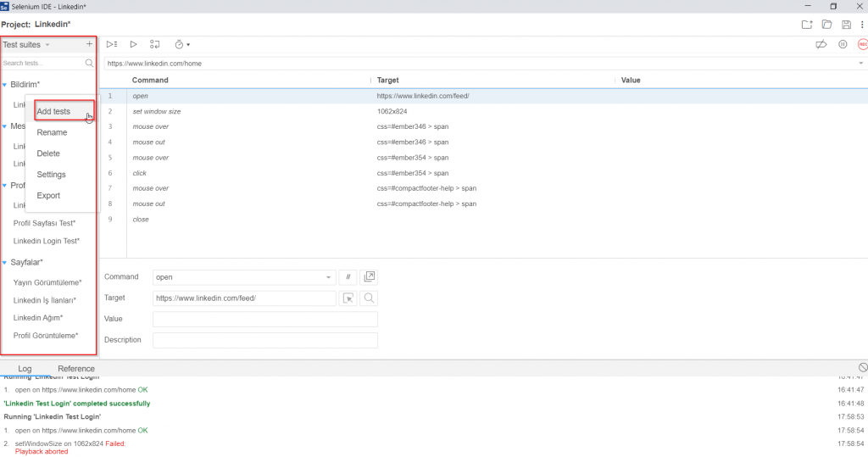The width and height of the screenshot is (868, 457).
Task: Toggle the enable/disable command slashes button
Action: [x=348, y=277]
